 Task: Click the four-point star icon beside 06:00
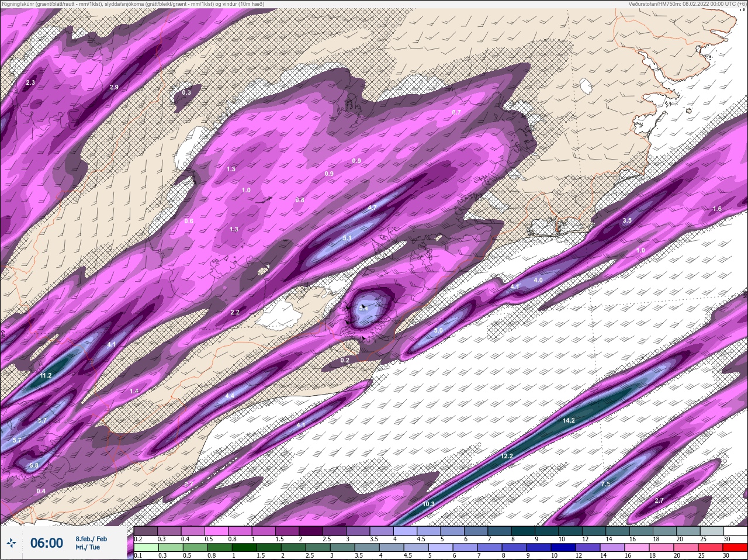tap(11, 543)
